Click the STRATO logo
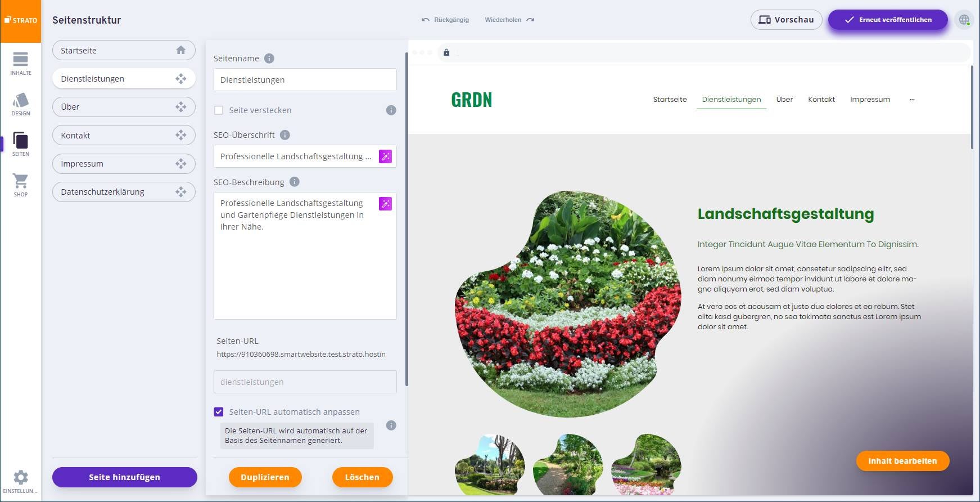980x502 pixels. [x=20, y=20]
